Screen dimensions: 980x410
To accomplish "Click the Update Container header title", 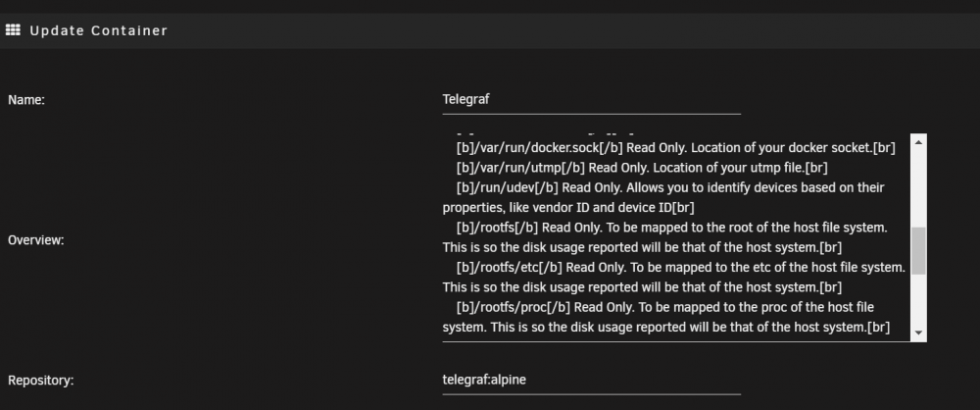I will pos(99,30).
